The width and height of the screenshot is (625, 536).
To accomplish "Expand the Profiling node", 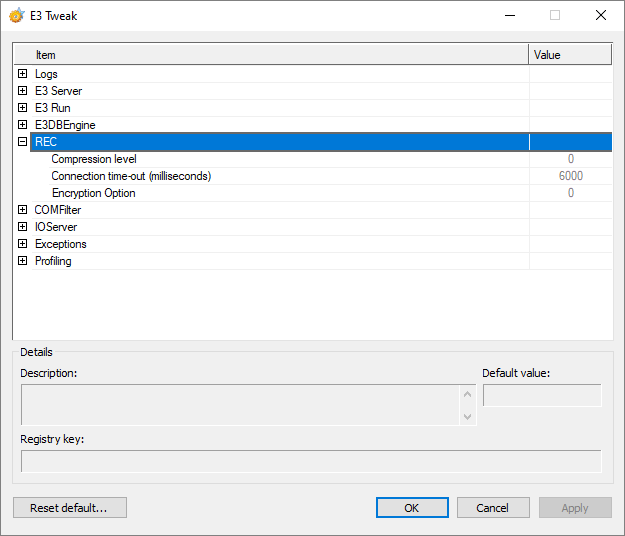I will [x=22, y=261].
